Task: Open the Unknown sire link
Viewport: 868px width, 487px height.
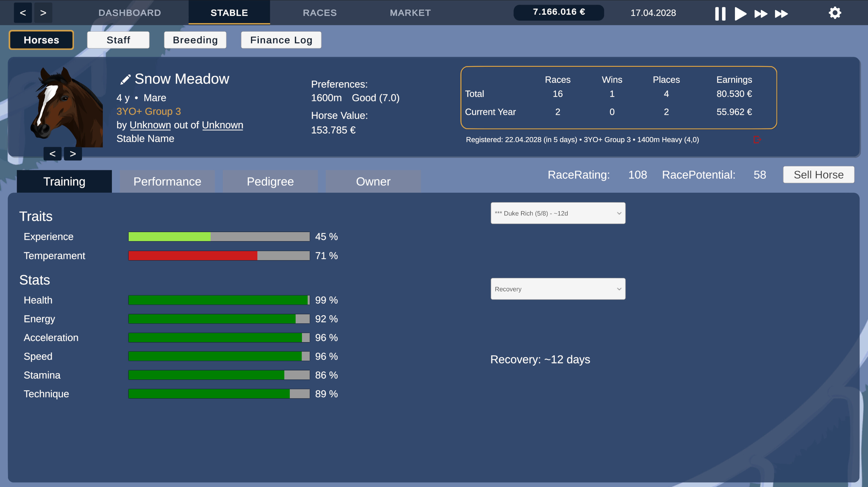Action: [x=150, y=125]
